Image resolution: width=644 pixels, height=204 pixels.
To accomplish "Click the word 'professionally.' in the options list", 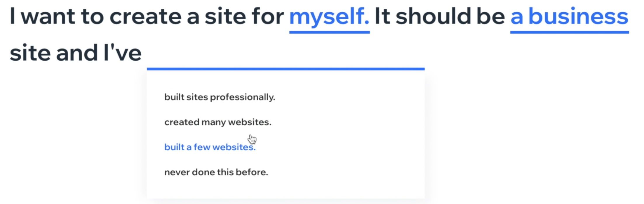I will click(243, 98).
